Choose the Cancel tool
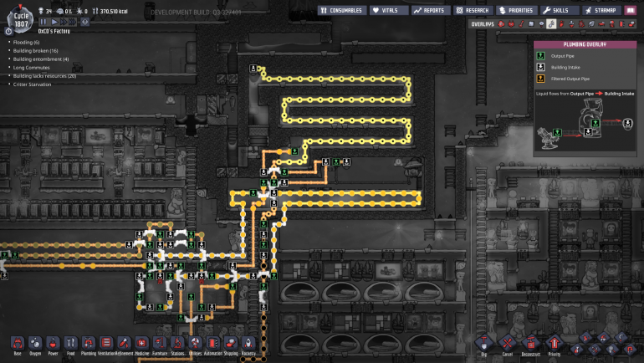644x363 pixels. 506,343
